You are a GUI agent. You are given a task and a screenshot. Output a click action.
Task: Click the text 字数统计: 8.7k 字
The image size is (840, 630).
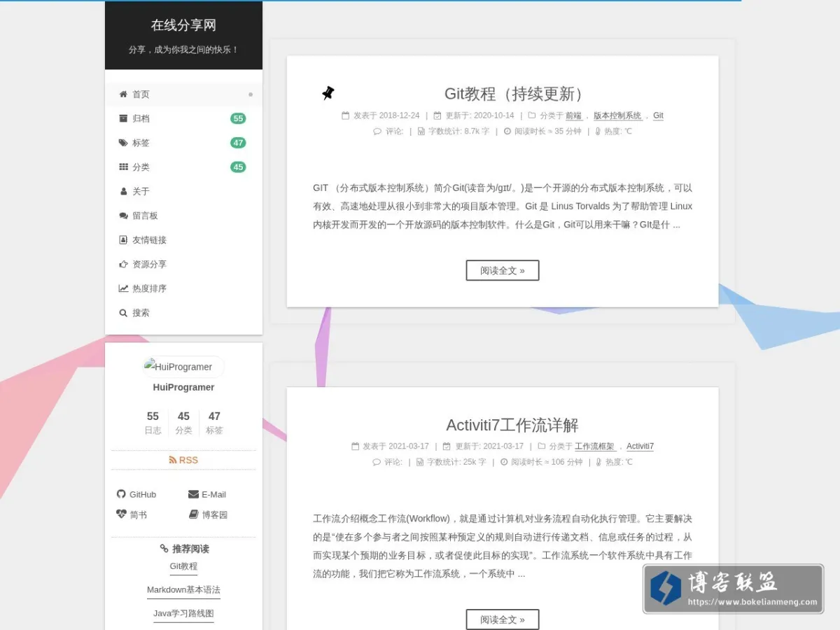[458, 131]
